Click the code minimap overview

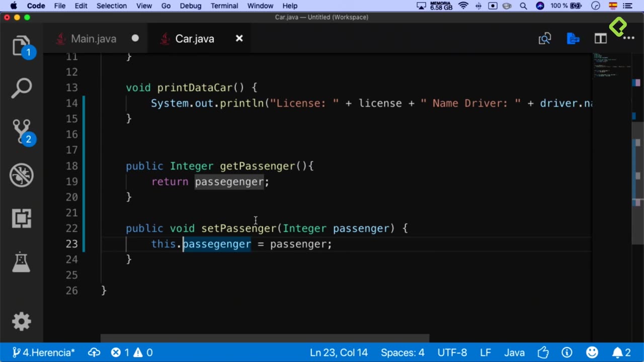tap(611, 65)
